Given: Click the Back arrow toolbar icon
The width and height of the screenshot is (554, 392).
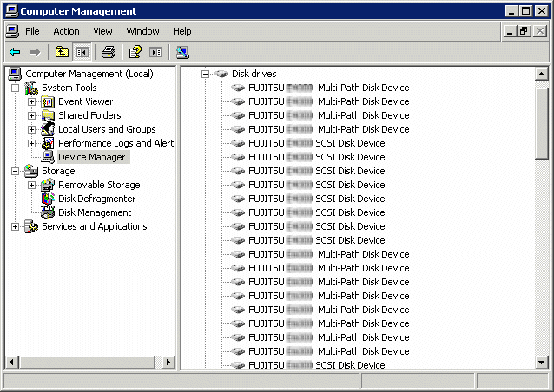Looking at the screenshot, I should pos(15,53).
